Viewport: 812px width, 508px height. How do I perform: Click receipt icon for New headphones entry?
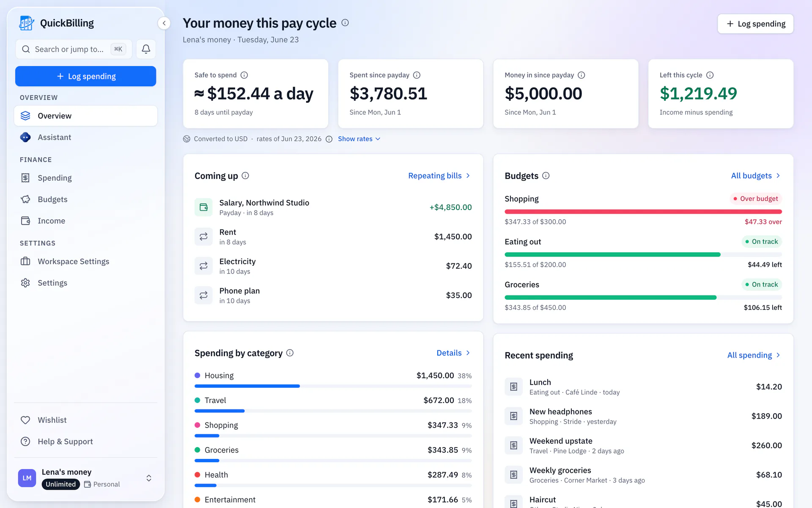513,416
